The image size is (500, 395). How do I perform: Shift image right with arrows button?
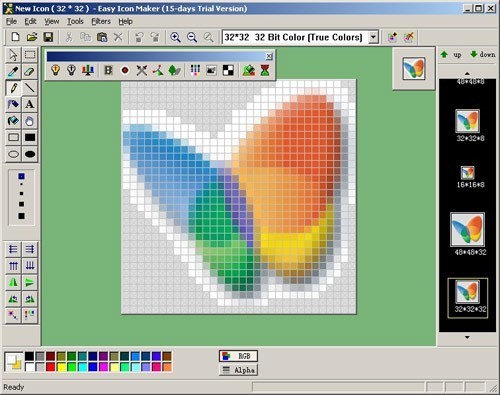click(x=30, y=249)
